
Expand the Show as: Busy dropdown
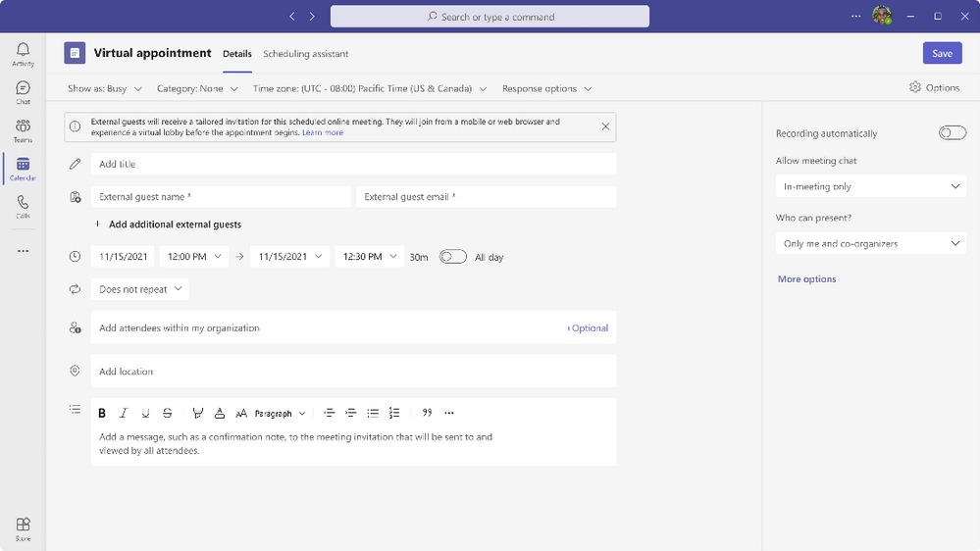[105, 88]
